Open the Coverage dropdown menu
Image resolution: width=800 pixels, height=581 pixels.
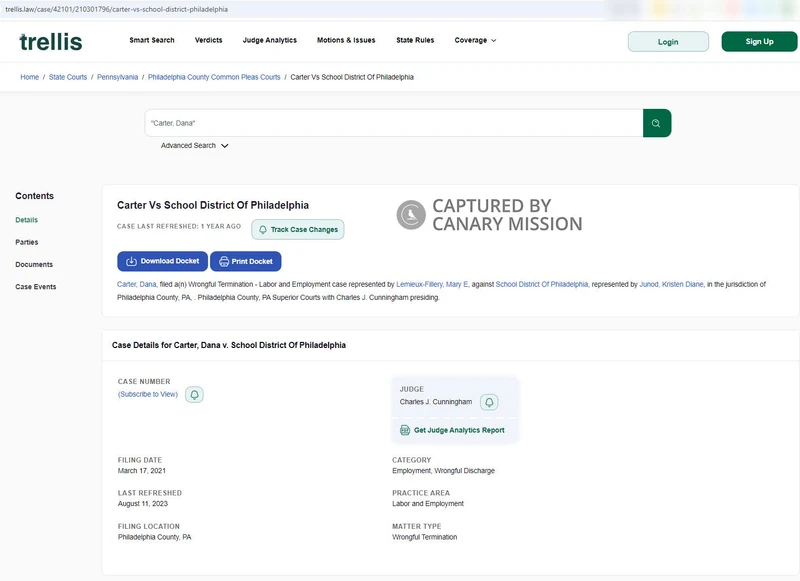475,41
